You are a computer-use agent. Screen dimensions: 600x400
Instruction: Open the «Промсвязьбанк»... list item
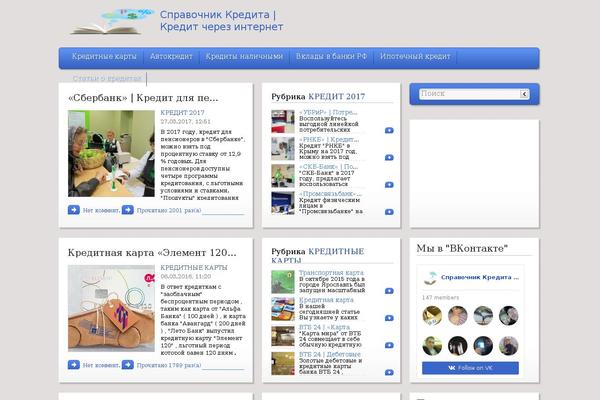point(330,194)
